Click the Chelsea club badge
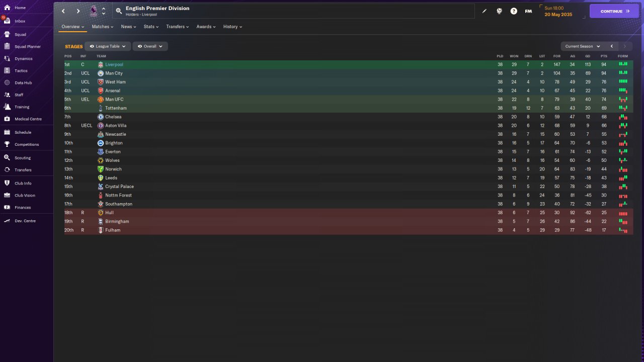Viewport: 644px width, 362px height. (x=101, y=117)
